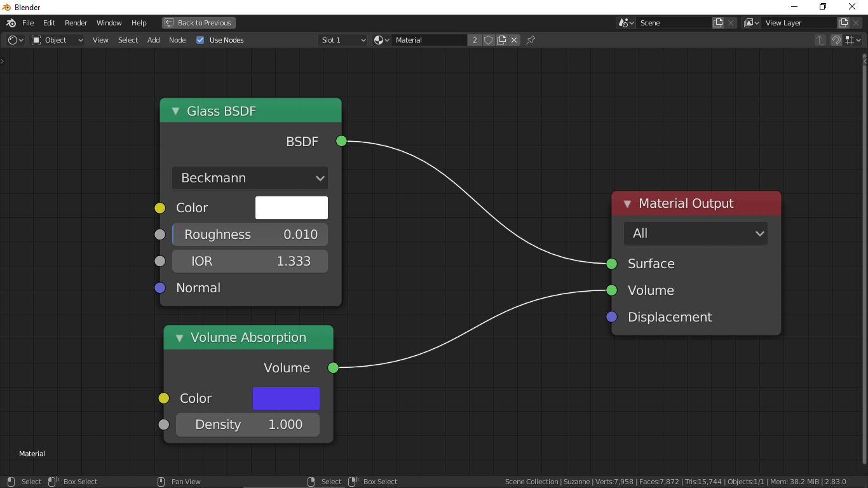Open the node editor View menu
Screen dimensions: 868x488
(x=100, y=40)
